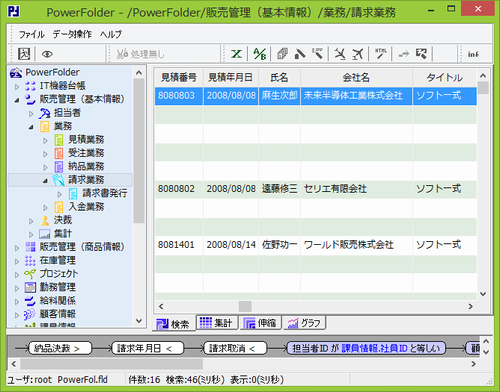500x392 pixels.
Task: Click the PowerFolder root node icon
Action: tap(16, 72)
